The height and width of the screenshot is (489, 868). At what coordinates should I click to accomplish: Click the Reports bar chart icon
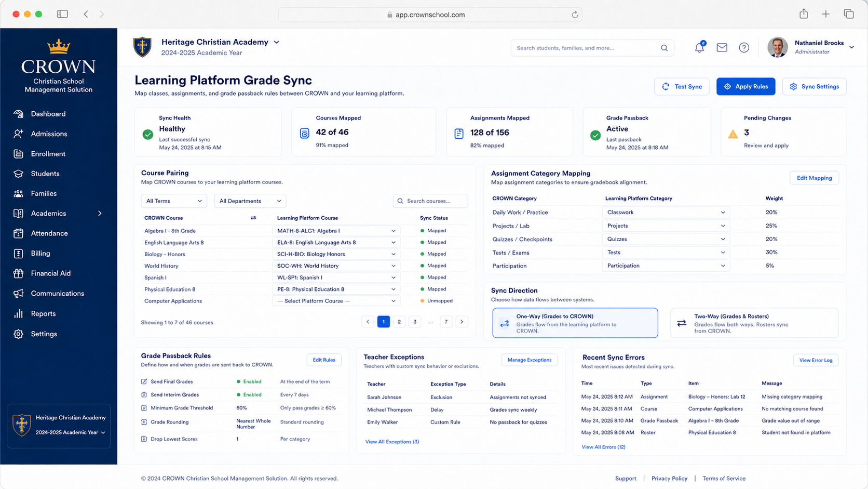(19, 314)
